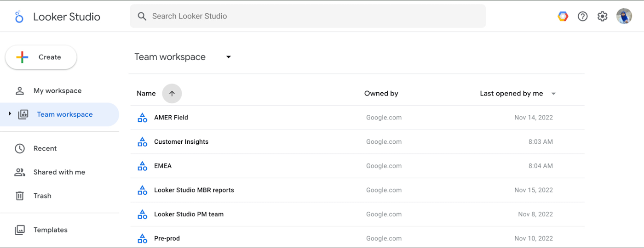Select My workspace in the sidebar
The height and width of the screenshot is (248, 644).
click(57, 91)
